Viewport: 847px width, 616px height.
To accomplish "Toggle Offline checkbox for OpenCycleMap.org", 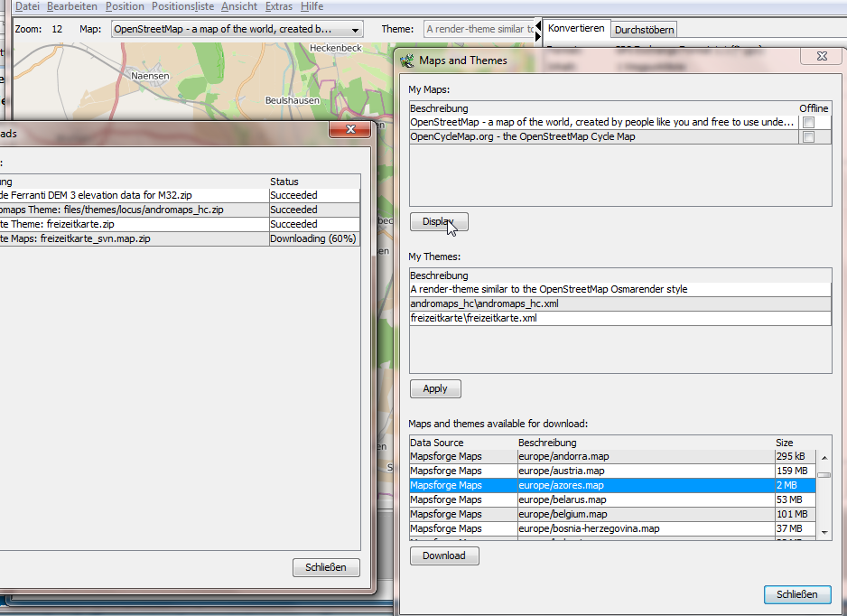I will pyautogui.click(x=808, y=137).
